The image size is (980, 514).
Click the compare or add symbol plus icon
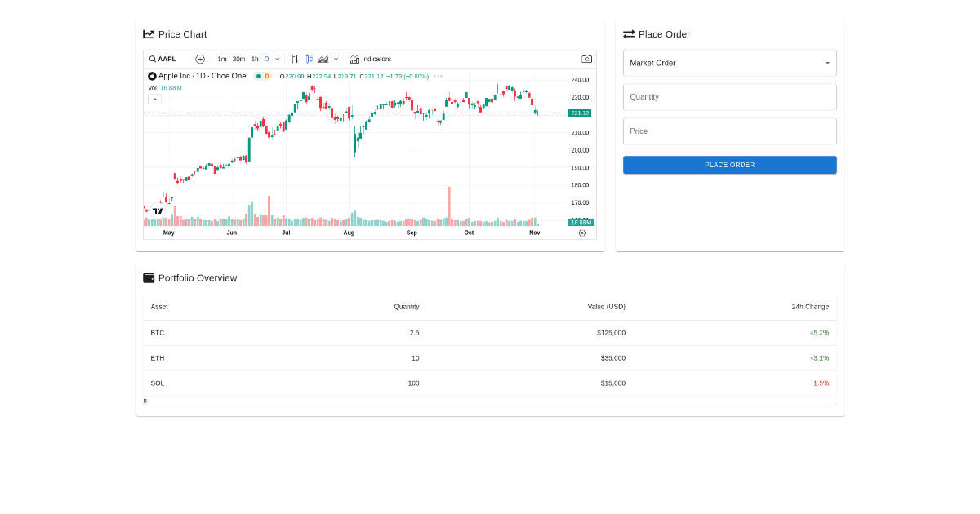(x=200, y=59)
